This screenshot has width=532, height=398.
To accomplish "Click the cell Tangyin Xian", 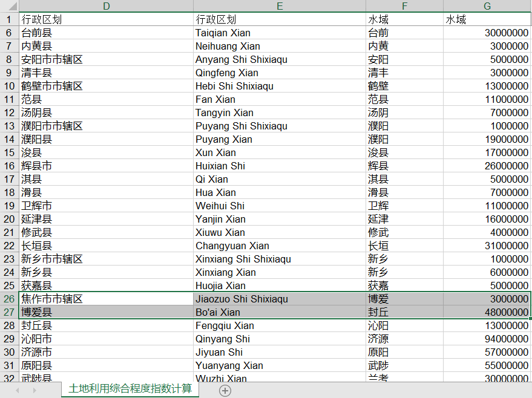I will point(280,113).
